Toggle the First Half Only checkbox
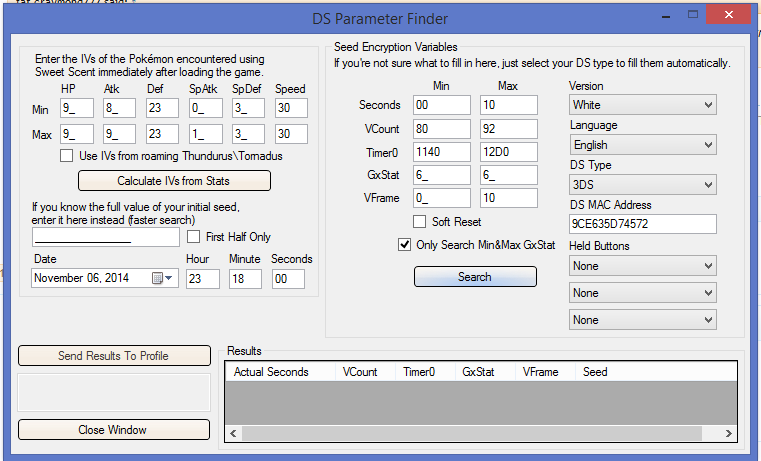This screenshot has width=761, height=461. [195, 237]
